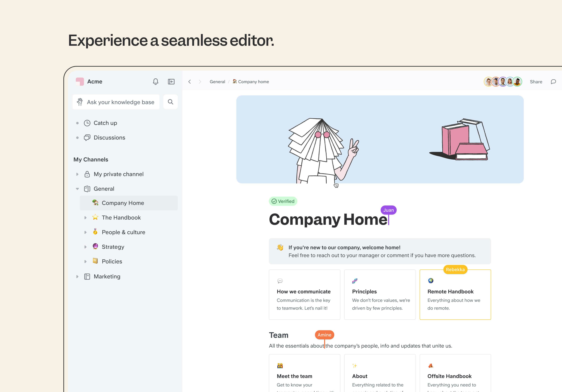
Task: Click the notifications bell icon
Action: click(x=155, y=82)
